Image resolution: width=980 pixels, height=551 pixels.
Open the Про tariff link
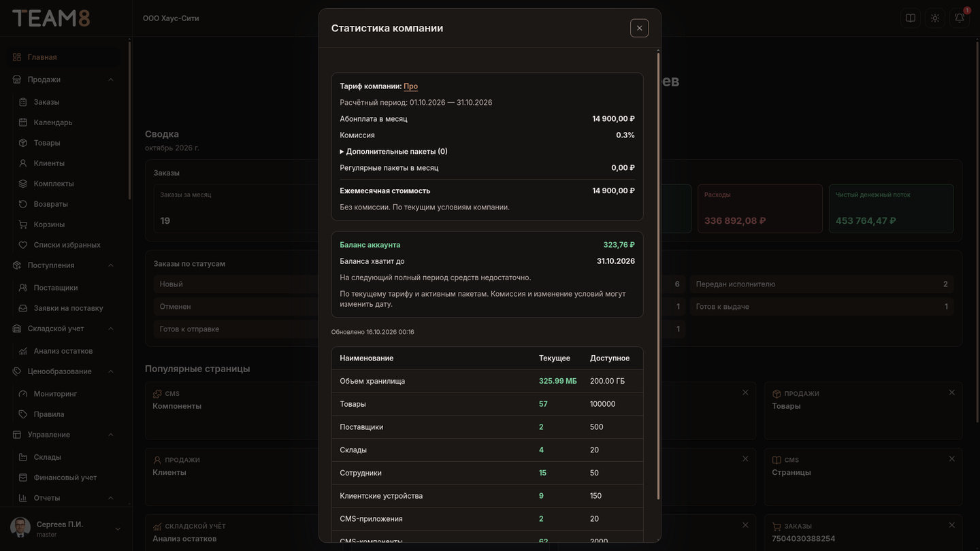(x=410, y=86)
